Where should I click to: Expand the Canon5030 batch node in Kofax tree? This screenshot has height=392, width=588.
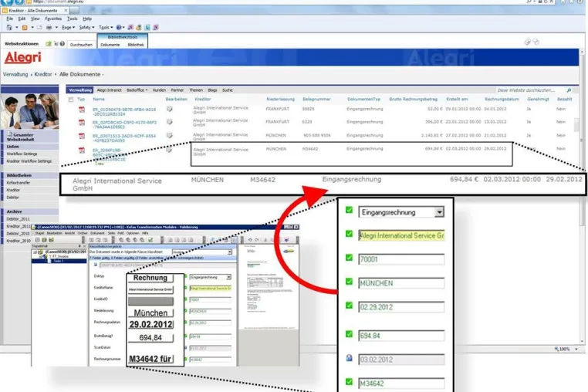tap(35, 252)
